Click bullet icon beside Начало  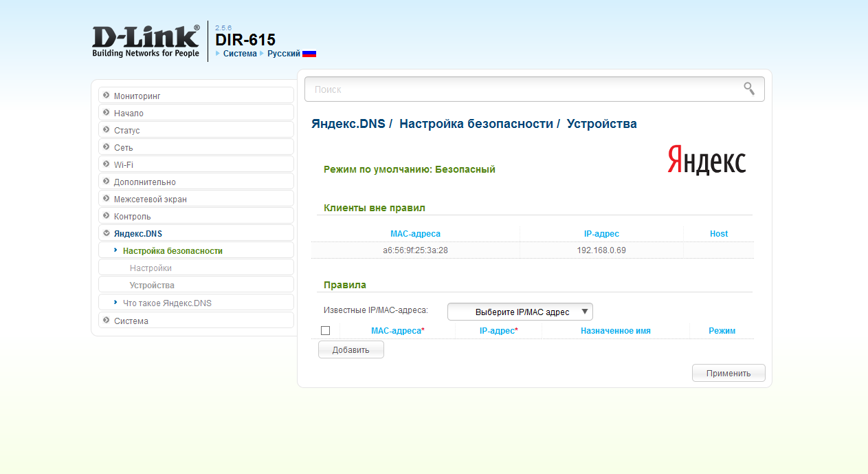coord(107,113)
